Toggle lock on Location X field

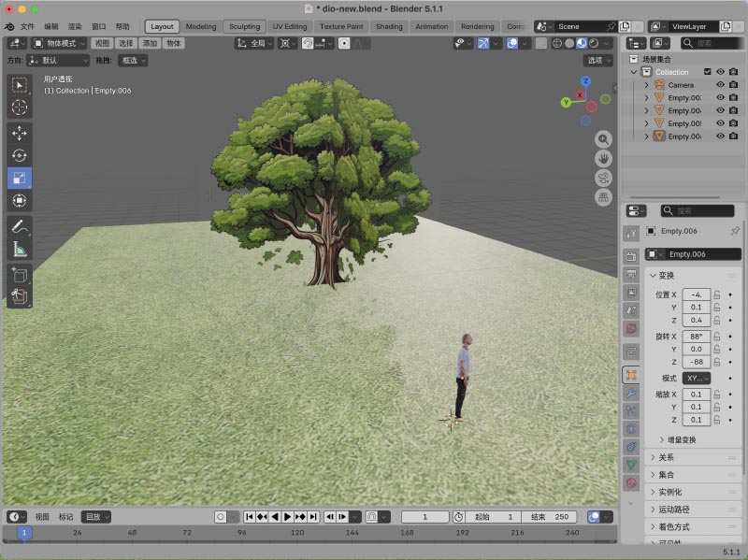717,294
